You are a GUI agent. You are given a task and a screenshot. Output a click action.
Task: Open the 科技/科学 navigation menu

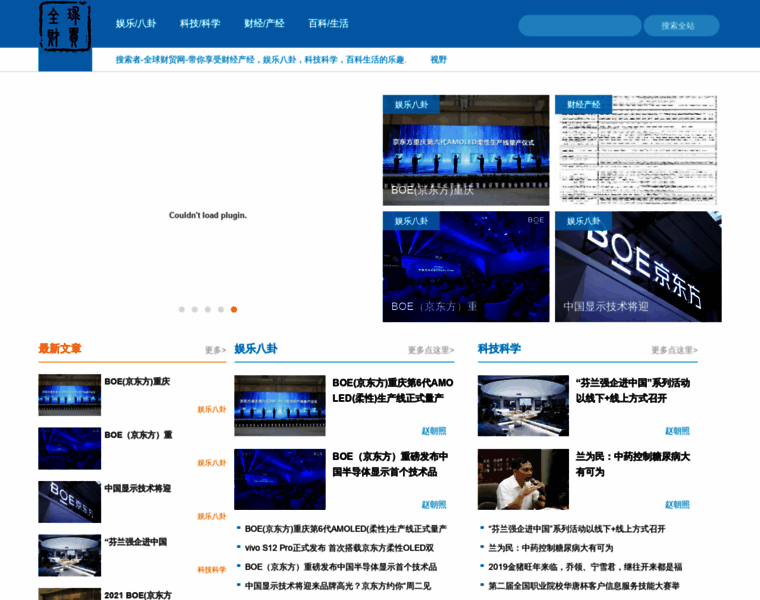click(200, 23)
